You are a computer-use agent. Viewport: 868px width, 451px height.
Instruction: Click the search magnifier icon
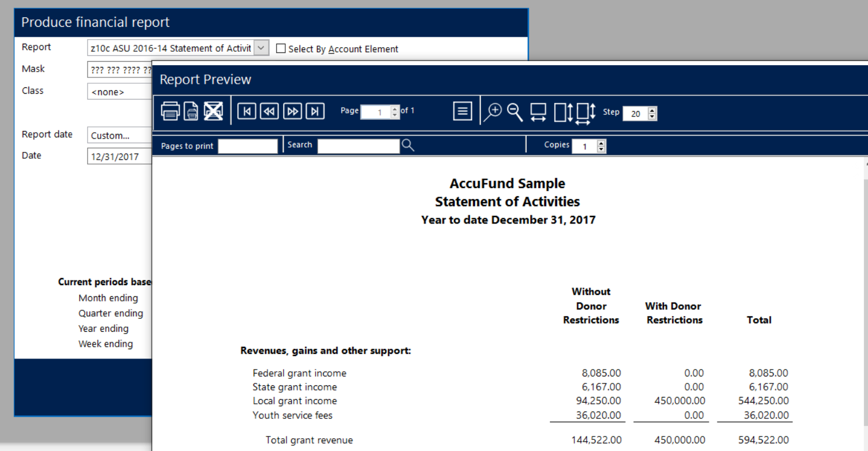408,145
